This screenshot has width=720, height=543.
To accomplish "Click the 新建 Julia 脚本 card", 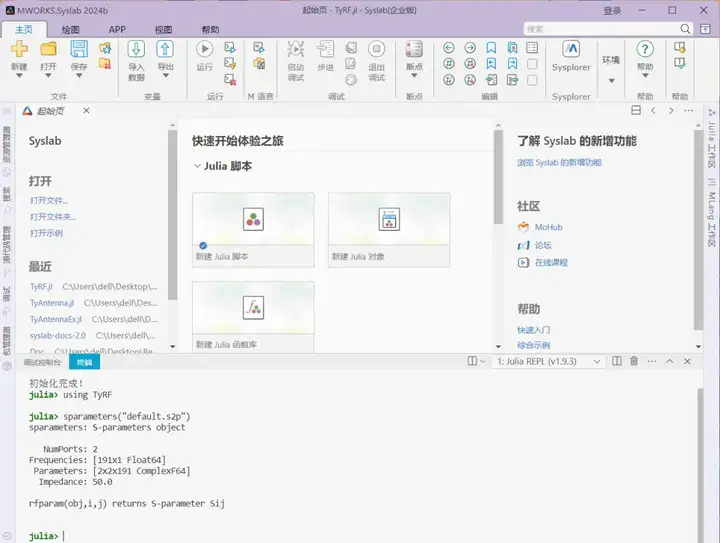I will point(253,230).
